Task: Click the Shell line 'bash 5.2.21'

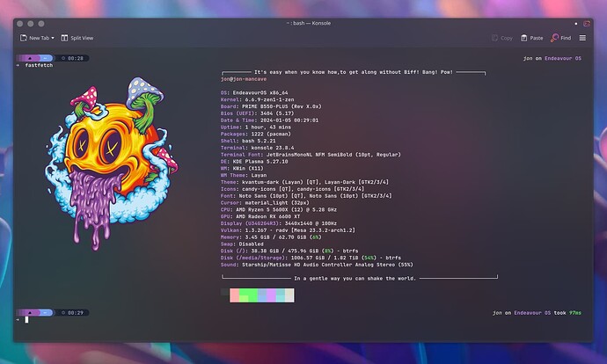Action: tap(248, 141)
